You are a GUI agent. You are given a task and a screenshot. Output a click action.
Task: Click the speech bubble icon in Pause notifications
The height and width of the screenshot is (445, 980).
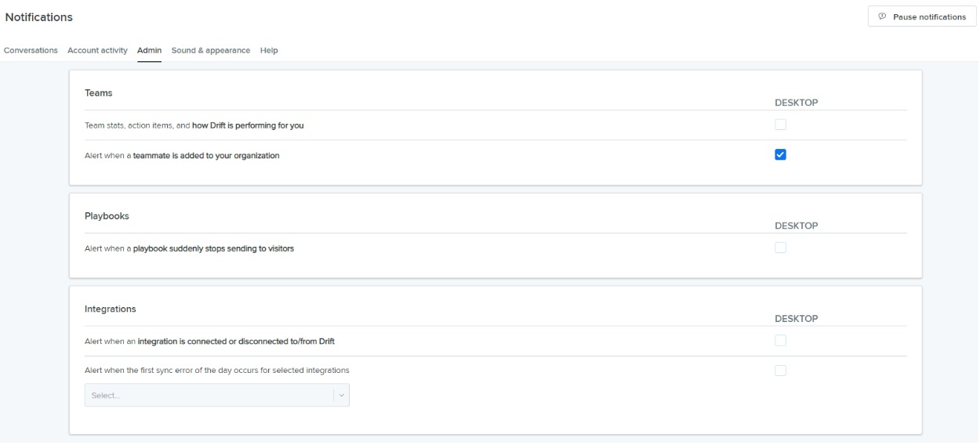click(882, 17)
